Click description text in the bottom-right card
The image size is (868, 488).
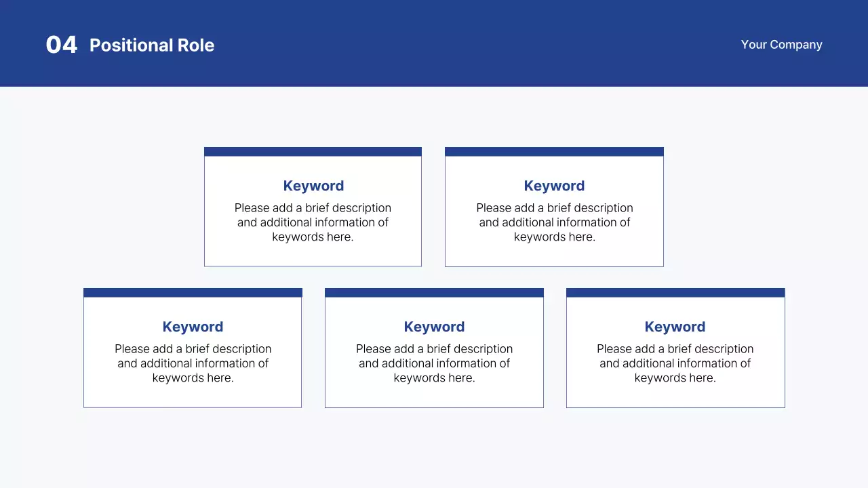tap(675, 363)
